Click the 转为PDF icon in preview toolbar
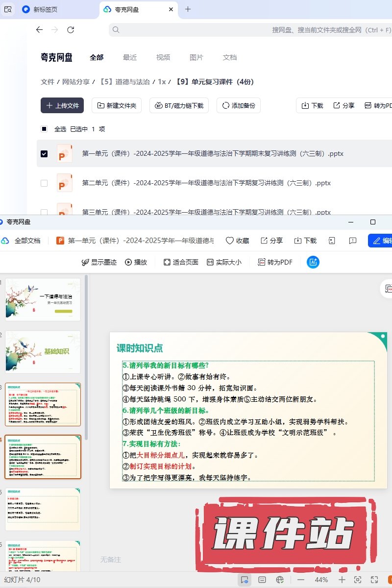 262,262
